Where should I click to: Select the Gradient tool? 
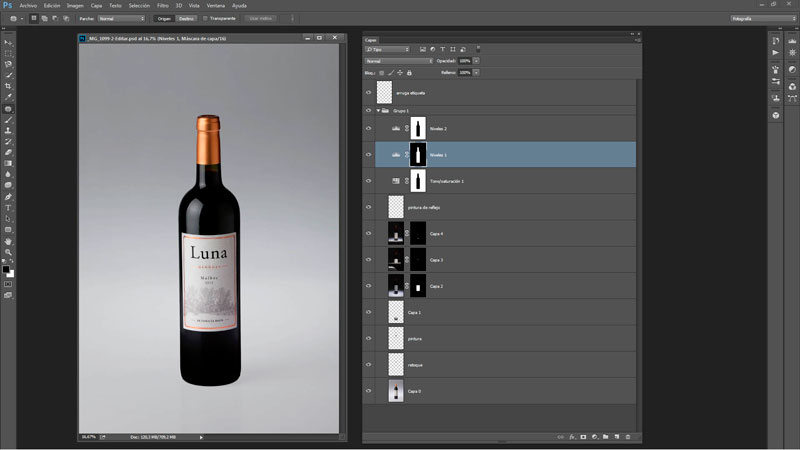(8, 163)
